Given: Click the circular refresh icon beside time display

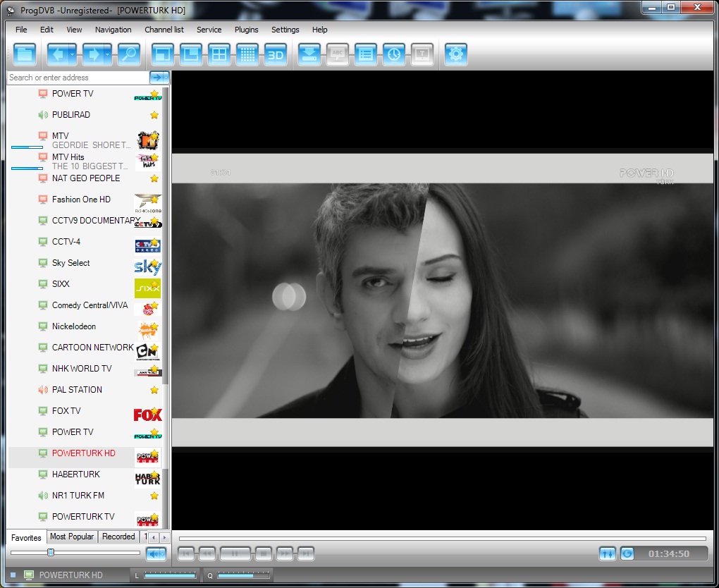Looking at the screenshot, I should 627,553.
